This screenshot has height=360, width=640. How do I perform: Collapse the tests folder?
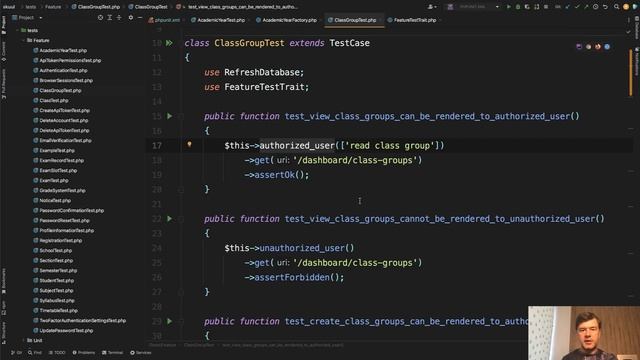click(18, 30)
